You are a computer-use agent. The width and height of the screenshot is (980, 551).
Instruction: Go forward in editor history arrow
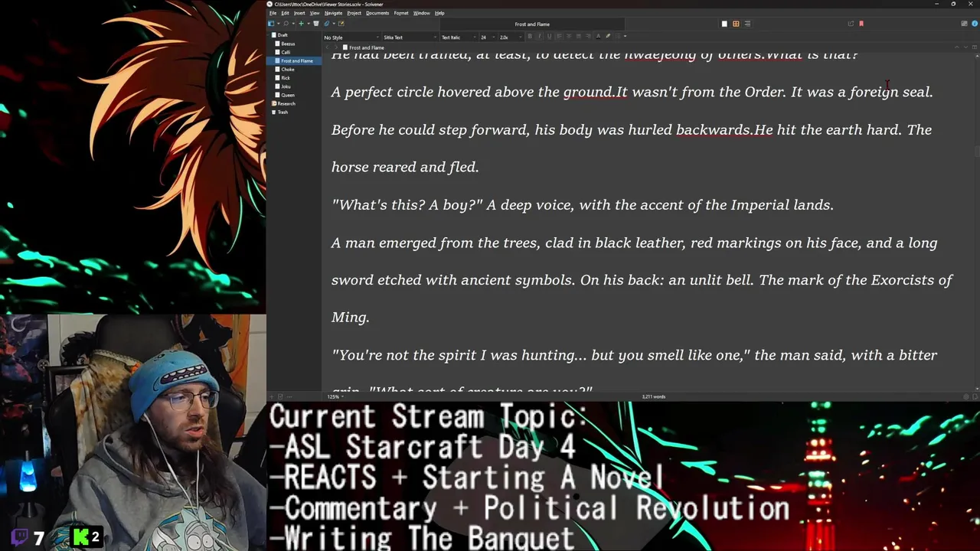[336, 47]
